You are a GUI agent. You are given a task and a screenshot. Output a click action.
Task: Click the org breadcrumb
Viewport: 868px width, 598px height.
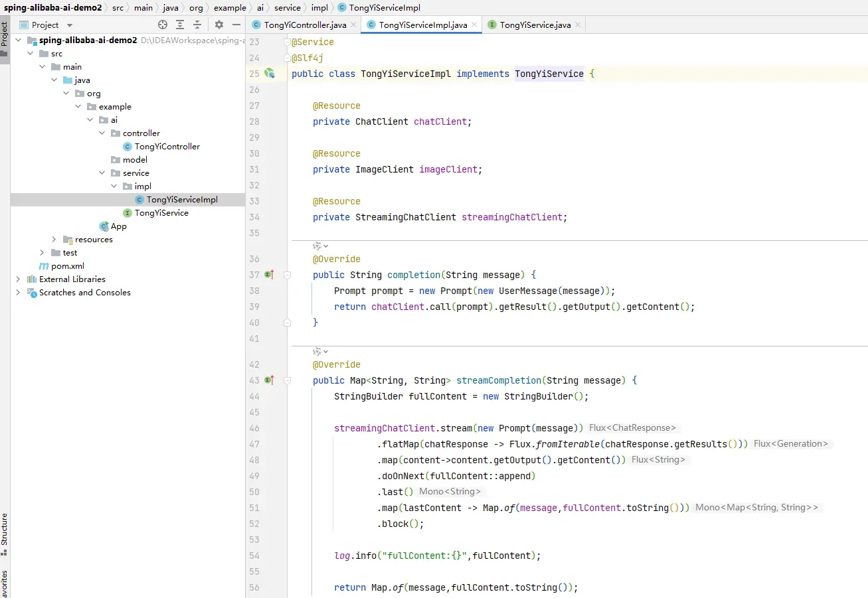196,8
